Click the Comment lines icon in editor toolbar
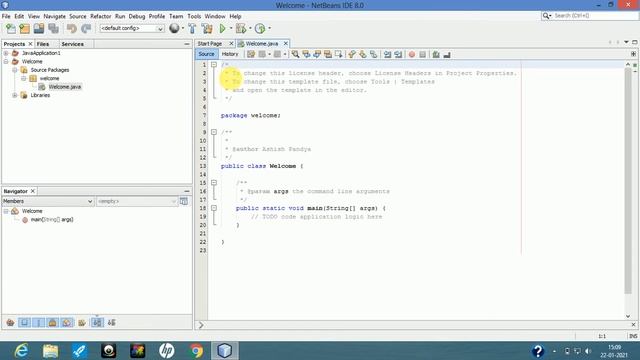Screen dimensions: 640x360 point(436,54)
